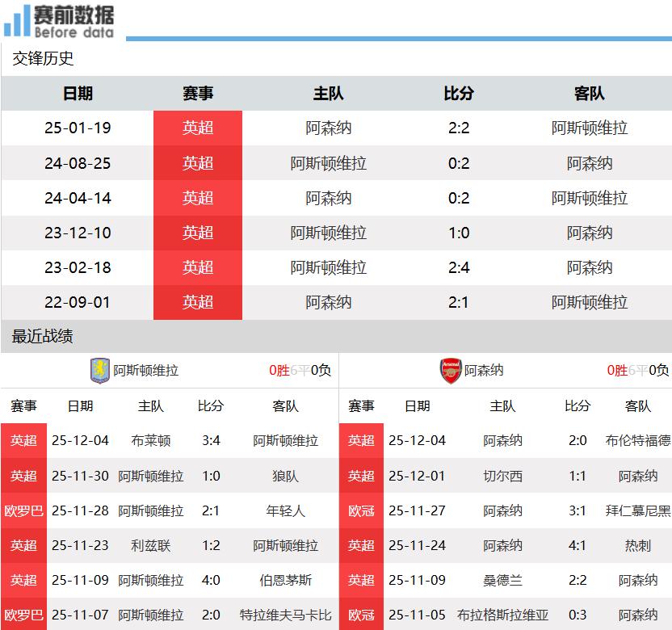Select the 最近战绩 section heading
The height and width of the screenshot is (630, 672).
point(44,336)
